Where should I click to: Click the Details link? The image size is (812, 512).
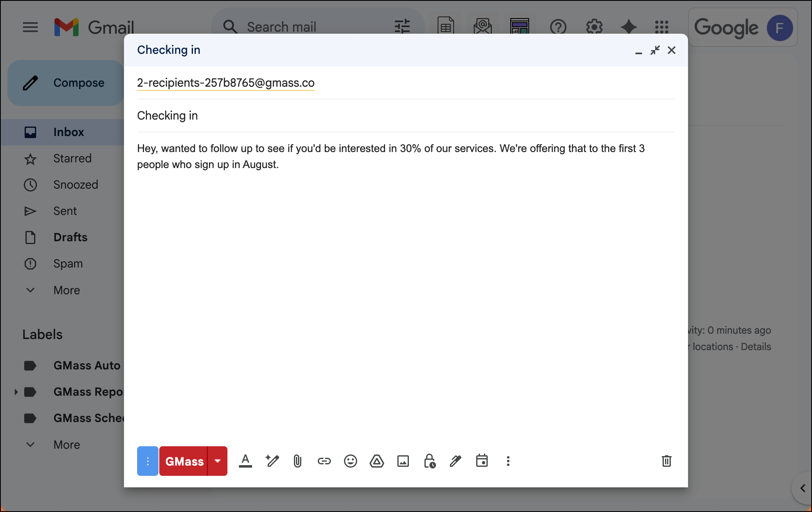756,347
